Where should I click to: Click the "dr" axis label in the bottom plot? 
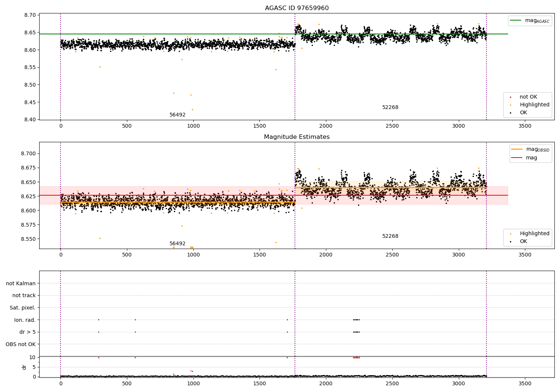point(24,367)
